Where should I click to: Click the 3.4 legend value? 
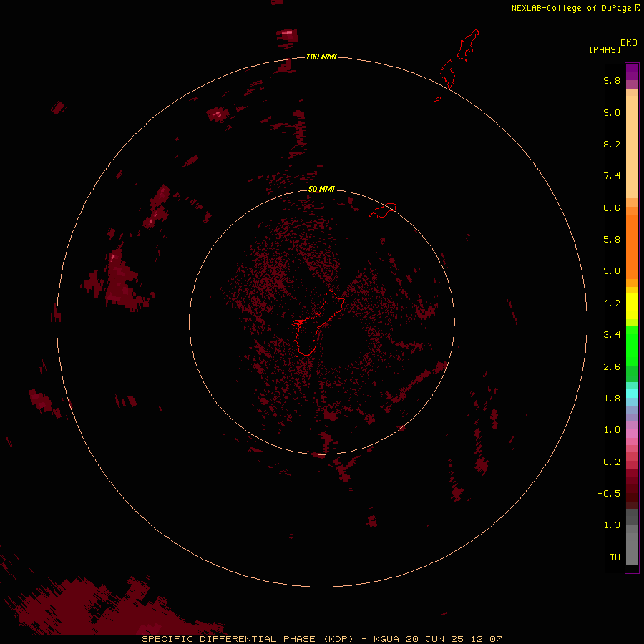(612, 335)
